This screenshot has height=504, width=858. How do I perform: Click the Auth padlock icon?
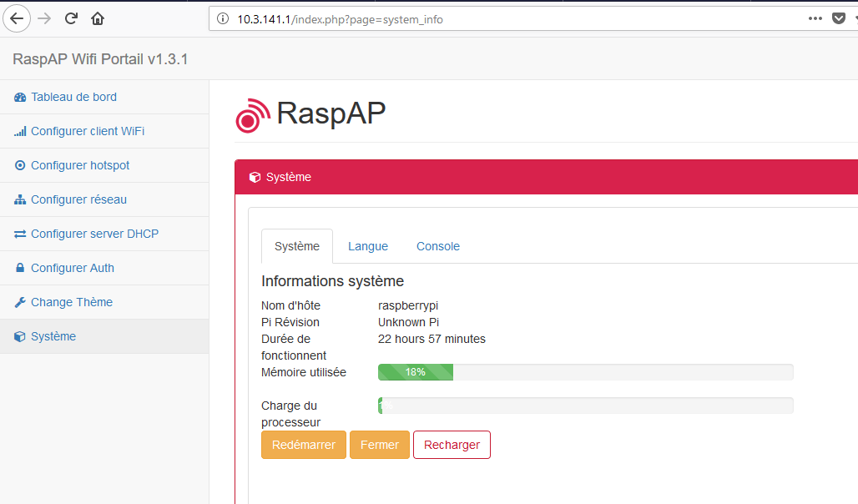click(x=20, y=268)
